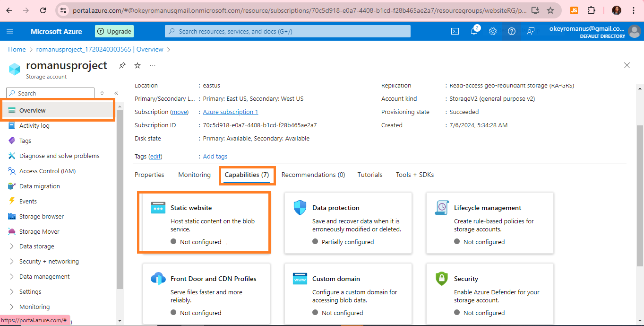Click the Upgrade button
This screenshot has width=644, height=326.
114,31
